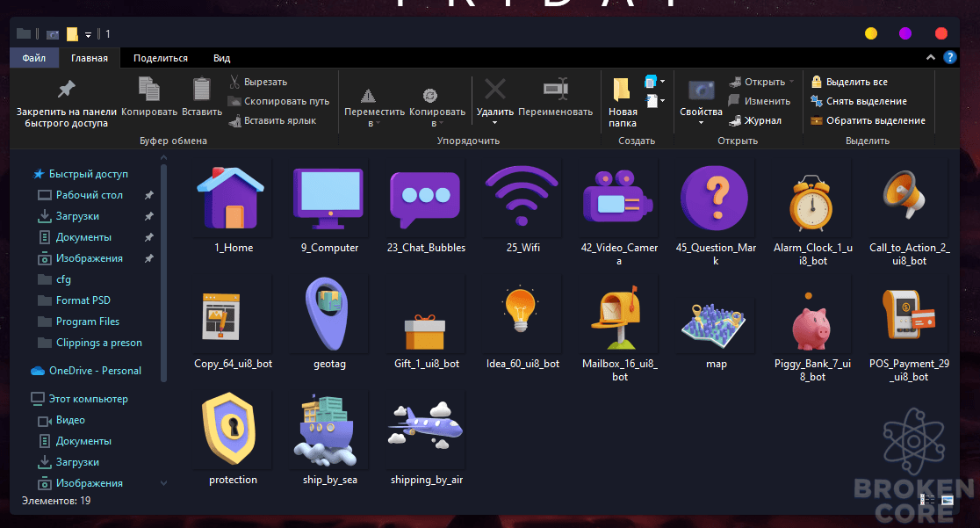Switch to the Вид tab
The width and height of the screenshot is (980, 528).
click(x=222, y=58)
